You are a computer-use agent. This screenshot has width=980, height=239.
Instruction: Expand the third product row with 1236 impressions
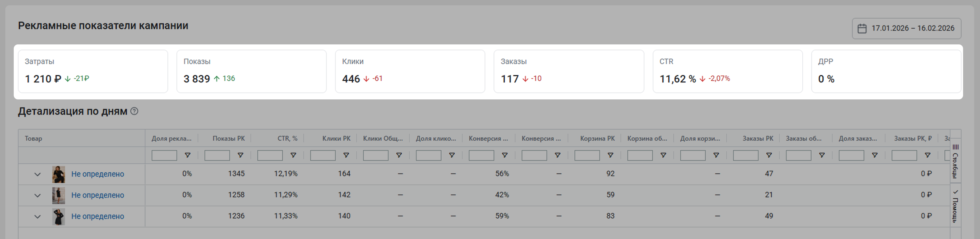coord(37,217)
